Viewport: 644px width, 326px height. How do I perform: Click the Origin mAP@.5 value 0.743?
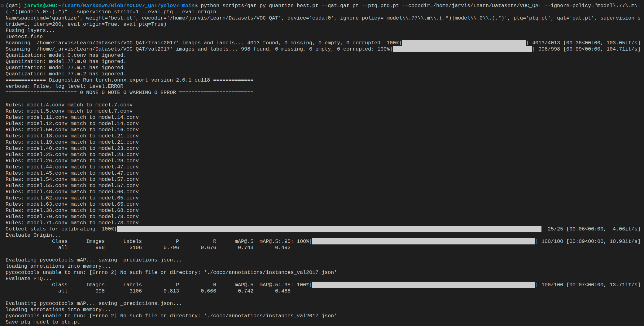[x=246, y=248]
